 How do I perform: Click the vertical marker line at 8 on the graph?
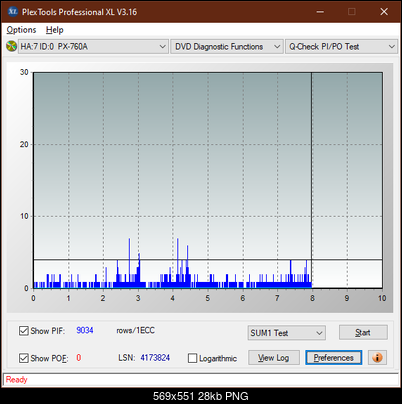[312, 180]
